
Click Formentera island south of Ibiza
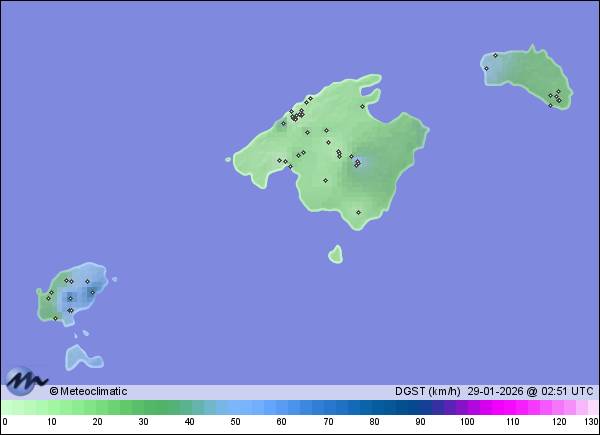78,356
